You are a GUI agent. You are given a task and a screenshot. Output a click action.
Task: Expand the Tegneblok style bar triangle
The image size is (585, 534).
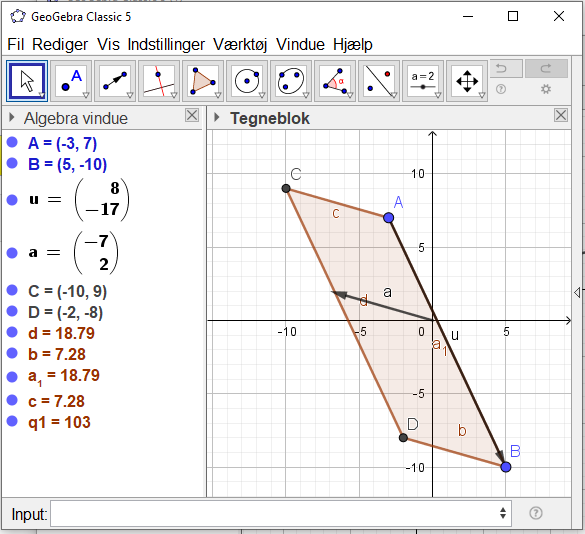[216, 118]
